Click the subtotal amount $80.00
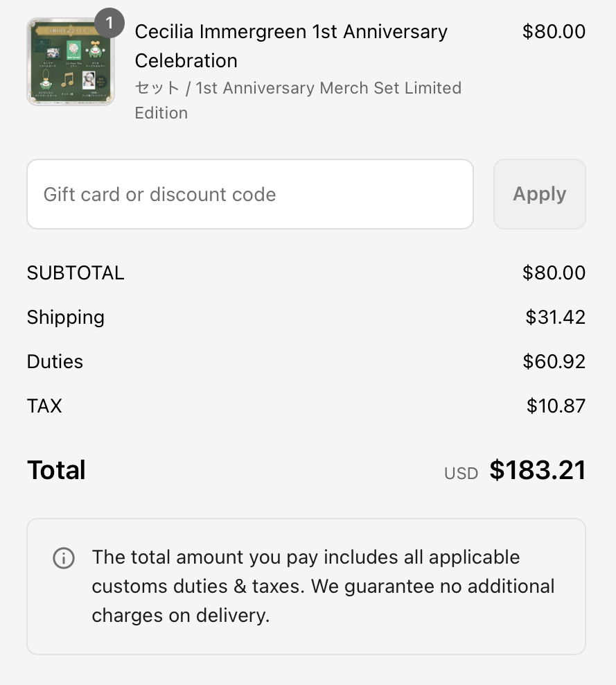 click(554, 273)
